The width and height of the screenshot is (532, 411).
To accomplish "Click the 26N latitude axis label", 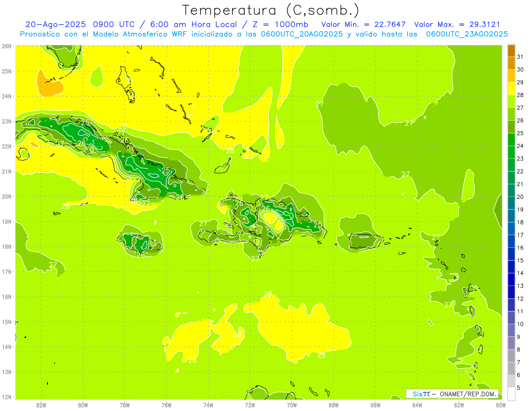I will pos(6,46).
